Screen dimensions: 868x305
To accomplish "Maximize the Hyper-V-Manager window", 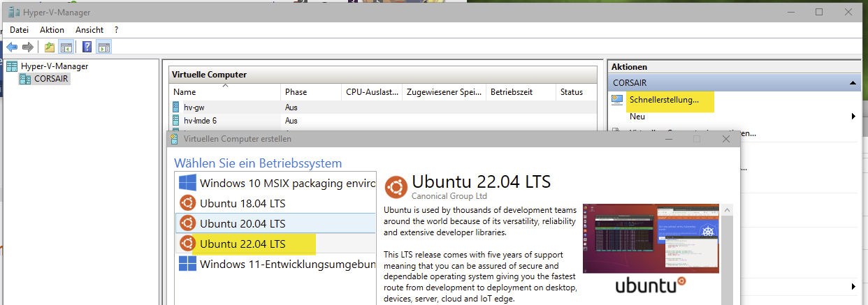I will click(819, 12).
